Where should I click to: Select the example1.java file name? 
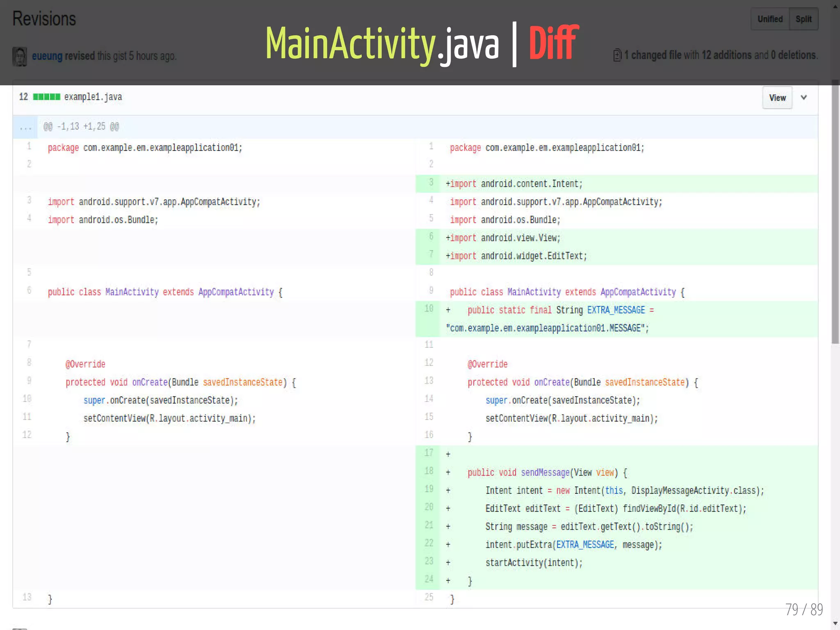(x=93, y=97)
